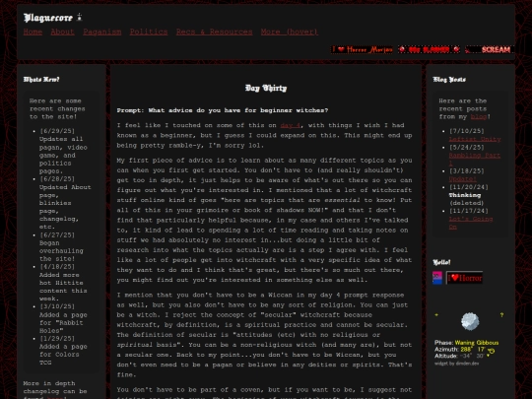This screenshot has height=399, width=532.
Task: Click the candle icon beside Plaguecore
Action: click(x=80, y=17)
